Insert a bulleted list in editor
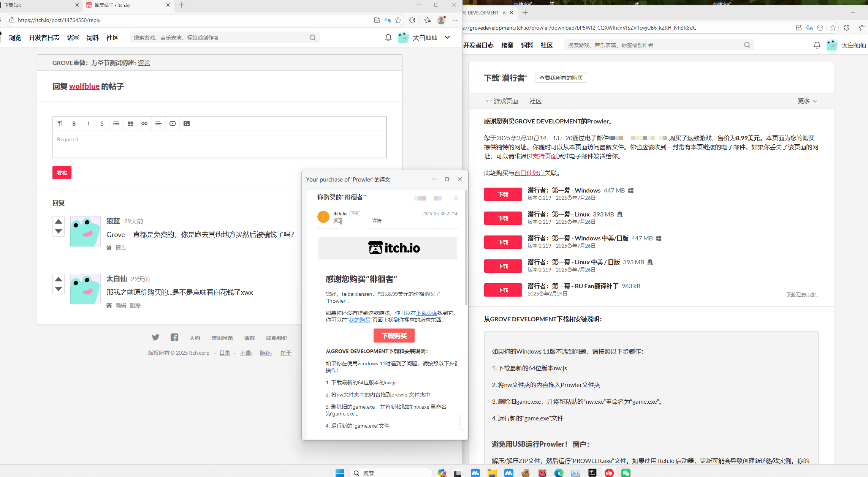This screenshot has height=477, width=868. point(116,123)
